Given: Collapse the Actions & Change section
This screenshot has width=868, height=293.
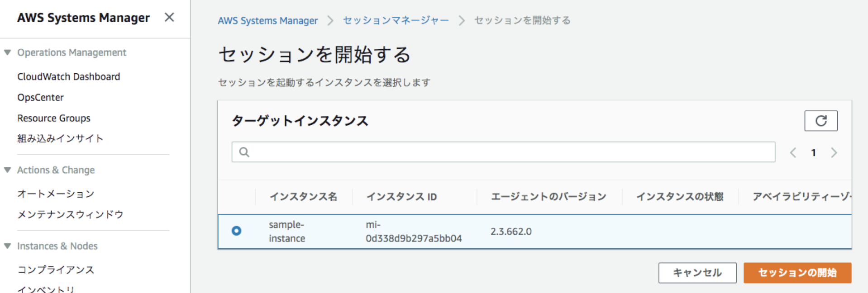Looking at the screenshot, I should point(7,170).
